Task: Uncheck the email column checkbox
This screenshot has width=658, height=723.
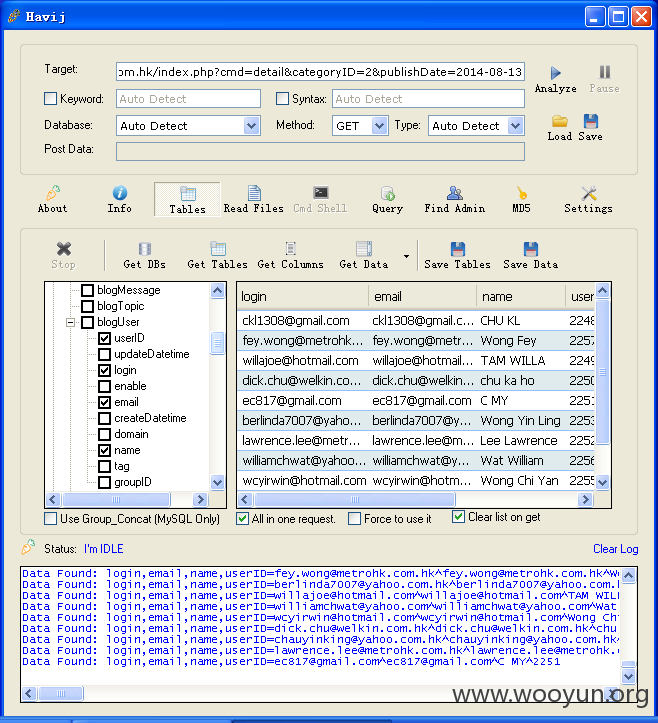Action: point(105,403)
